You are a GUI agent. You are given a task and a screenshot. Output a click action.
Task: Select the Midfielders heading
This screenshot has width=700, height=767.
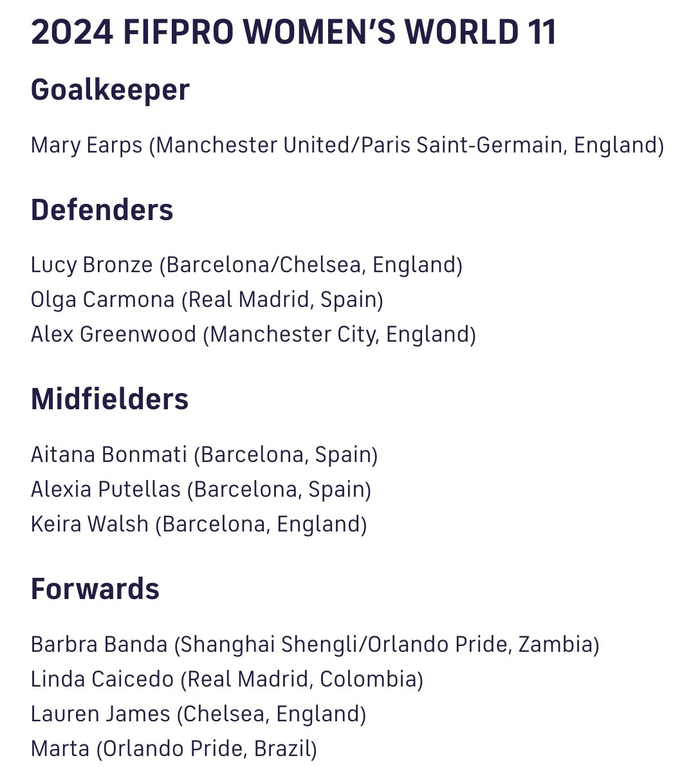pyautogui.click(x=109, y=399)
